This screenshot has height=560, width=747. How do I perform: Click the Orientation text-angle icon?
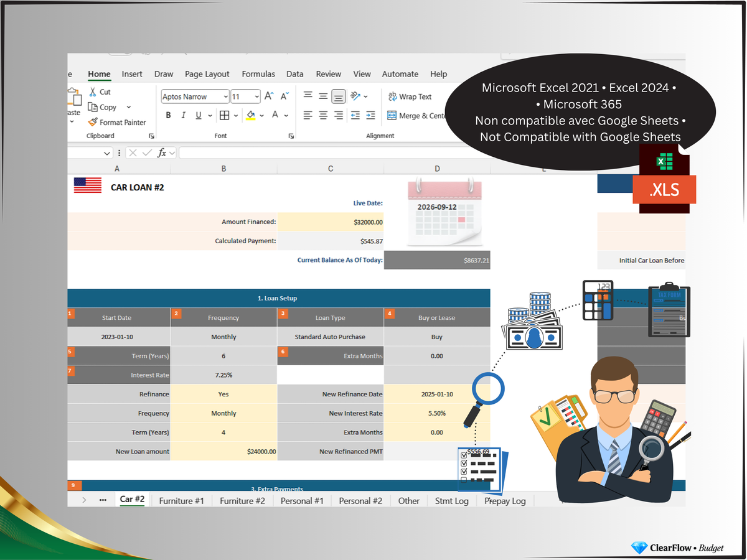pos(355,96)
